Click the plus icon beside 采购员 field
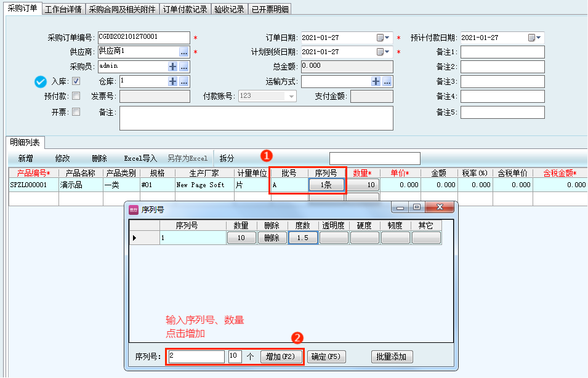The height and width of the screenshot is (378, 588). [x=173, y=66]
